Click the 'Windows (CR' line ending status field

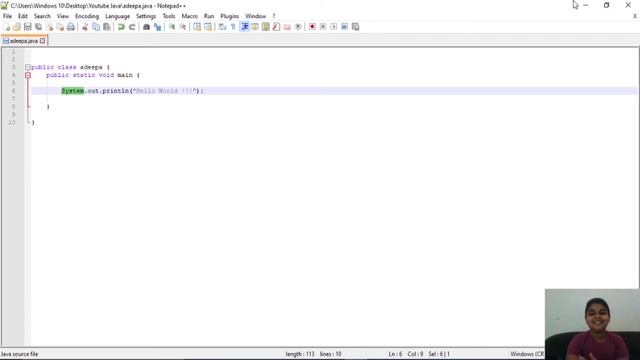pyautogui.click(x=527, y=354)
